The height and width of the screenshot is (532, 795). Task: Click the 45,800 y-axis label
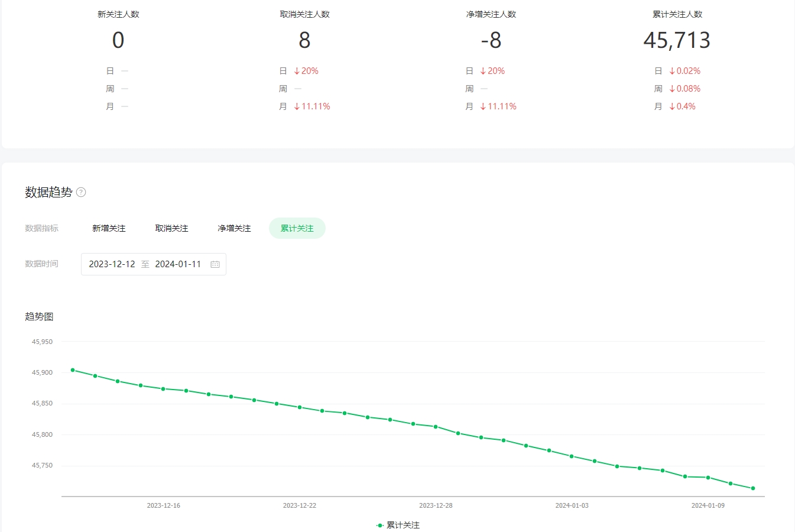42,434
